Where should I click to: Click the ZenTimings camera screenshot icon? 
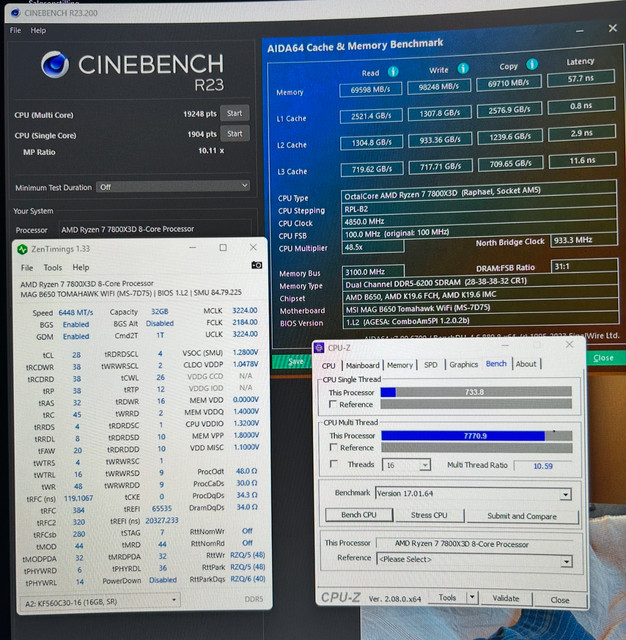pyautogui.click(x=257, y=265)
